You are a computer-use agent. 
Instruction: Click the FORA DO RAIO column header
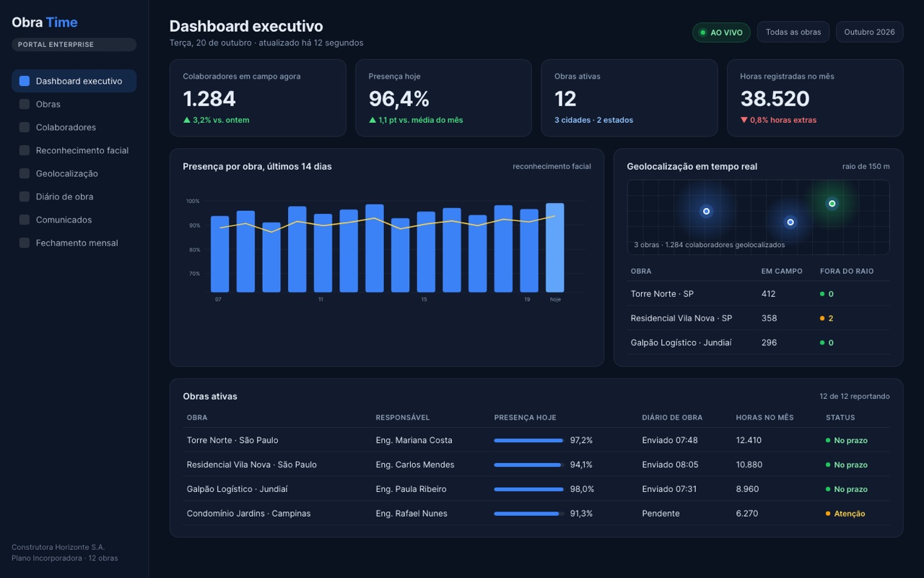(x=847, y=271)
